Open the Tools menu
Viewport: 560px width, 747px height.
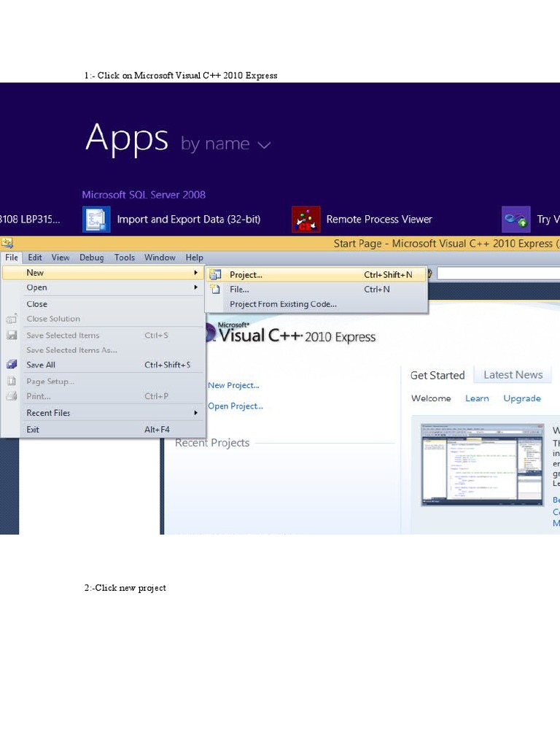click(x=124, y=258)
